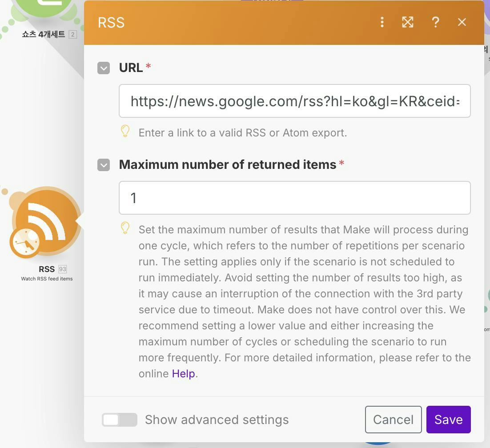Image resolution: width=490 pixels, height=448 pixels.
Task: Open the clock schedule icon on RSS module
Action: coord(25,242)
